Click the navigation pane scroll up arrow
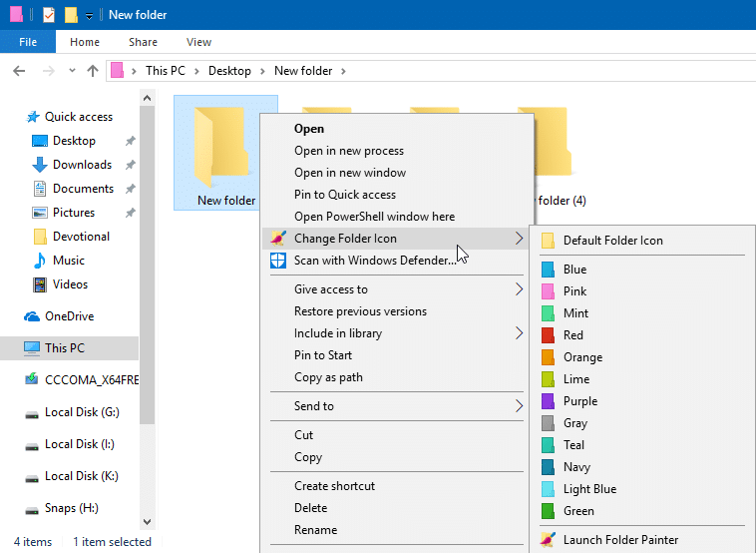Image resolution: width=756 pixels, height=553 pixels. coord(147,99)
